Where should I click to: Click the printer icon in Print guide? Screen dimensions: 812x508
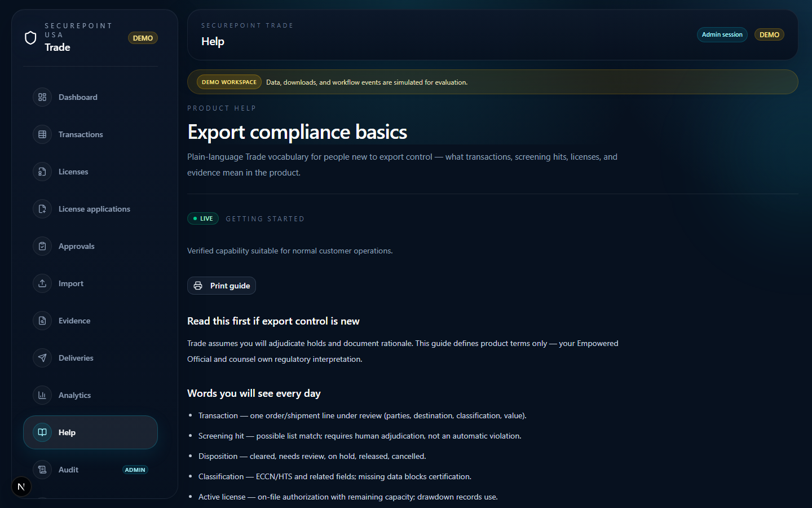(x=198, y=286)
